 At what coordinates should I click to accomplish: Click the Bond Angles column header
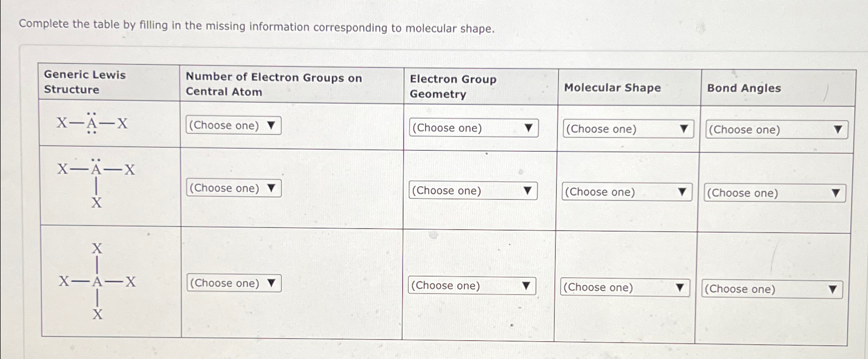(744, 88)
